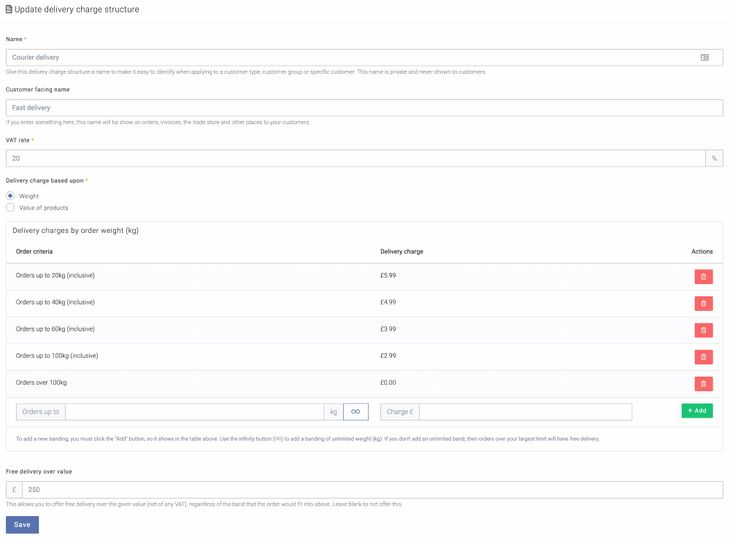The height and width of the screenshot is (538, 730).
Task: Select the Weight radio option
Action: coord(11,196)
